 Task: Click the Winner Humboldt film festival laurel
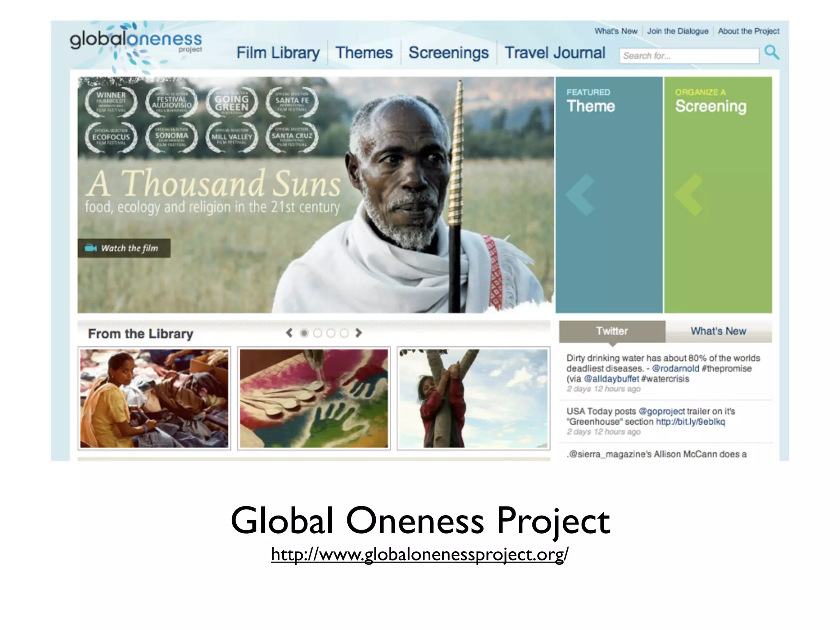click(x=111, y=102)
